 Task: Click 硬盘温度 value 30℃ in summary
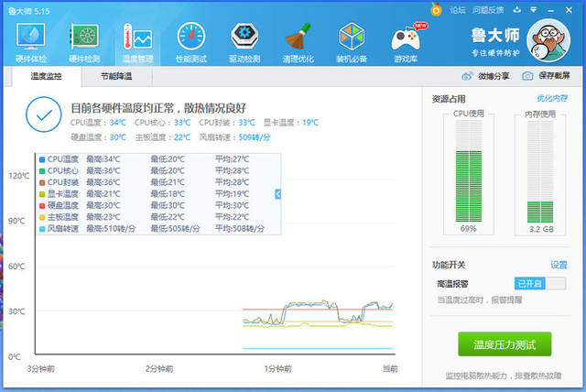pyautogui.click(x=118, y=137)
